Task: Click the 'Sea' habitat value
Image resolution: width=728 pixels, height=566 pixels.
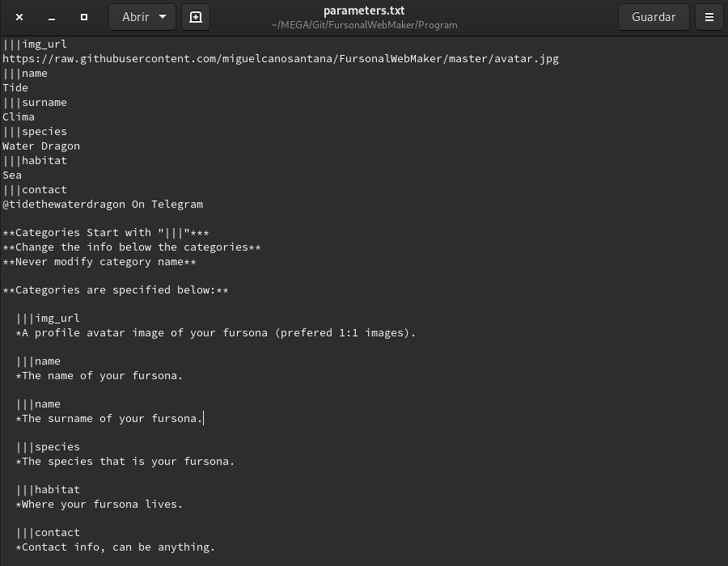Action: tap(12, 175)
